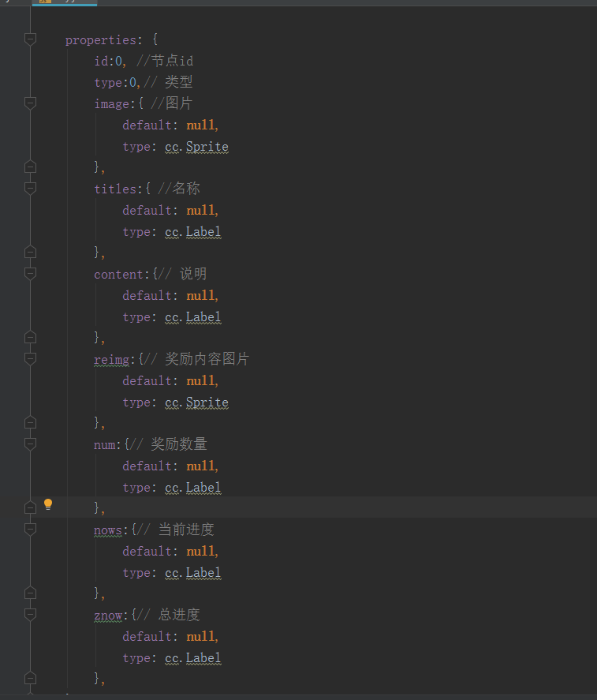Click 'null' in the nows block
Screen dimensions: 597x700
tap(200, 552)
